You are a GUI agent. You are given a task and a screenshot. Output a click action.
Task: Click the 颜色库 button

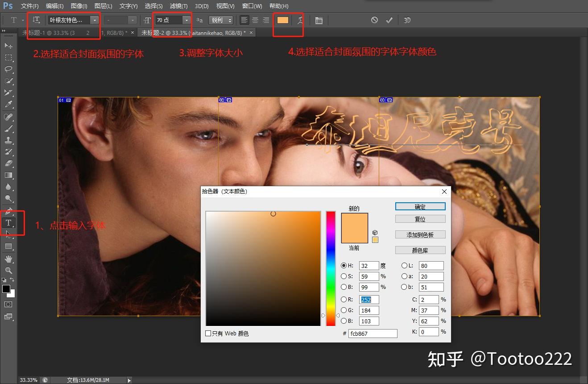coord(420,250)
